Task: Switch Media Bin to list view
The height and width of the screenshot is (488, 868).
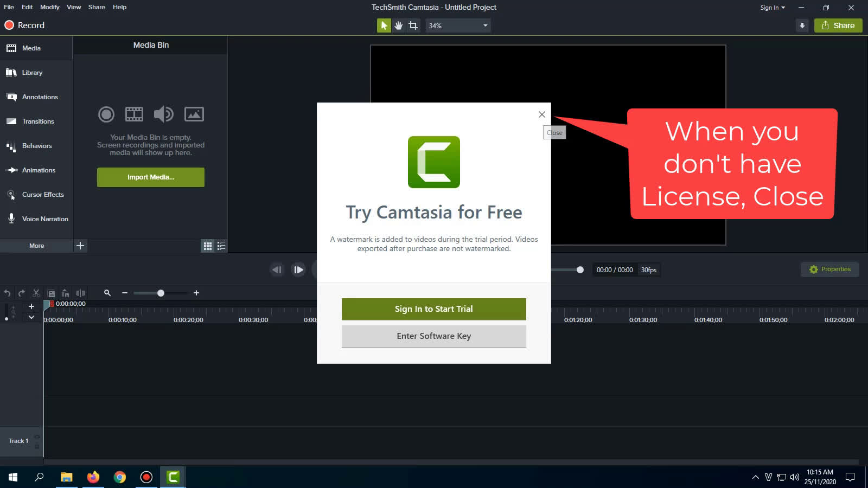Action: pos(221,246)
